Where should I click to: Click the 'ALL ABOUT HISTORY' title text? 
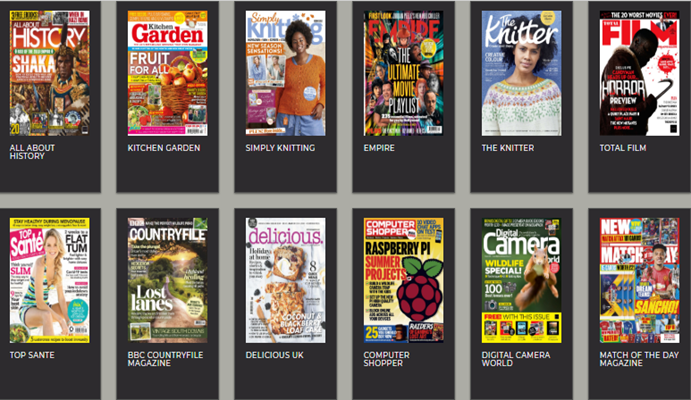(x=32, y=152)
